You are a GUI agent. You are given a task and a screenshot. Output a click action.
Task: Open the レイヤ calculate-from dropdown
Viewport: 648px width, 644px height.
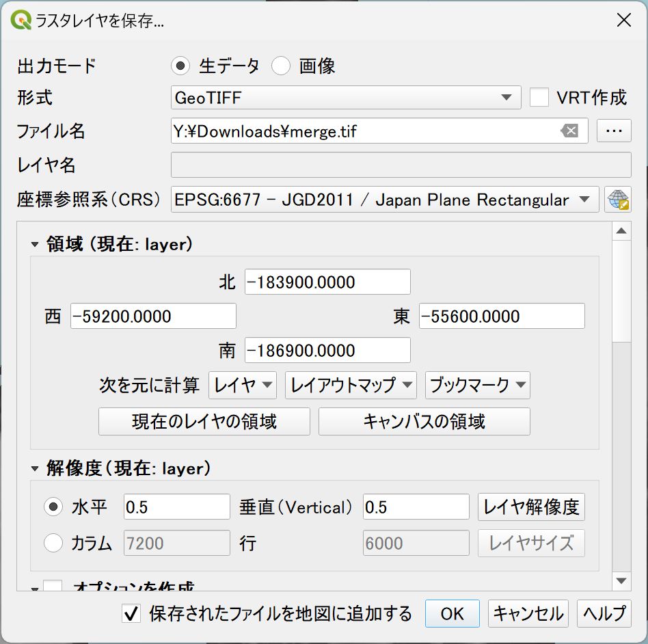click(243, 385)
